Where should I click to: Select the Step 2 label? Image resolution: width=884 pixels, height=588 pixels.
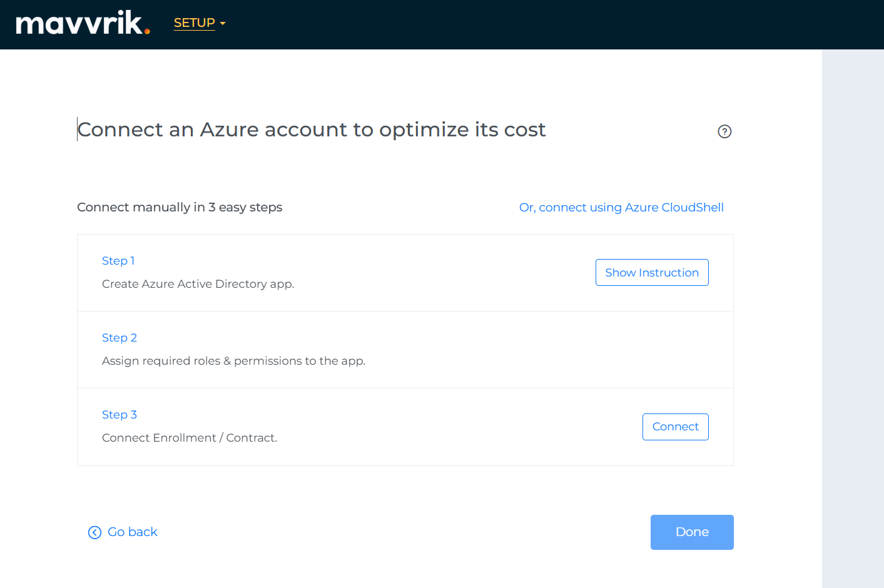point(119,338)
